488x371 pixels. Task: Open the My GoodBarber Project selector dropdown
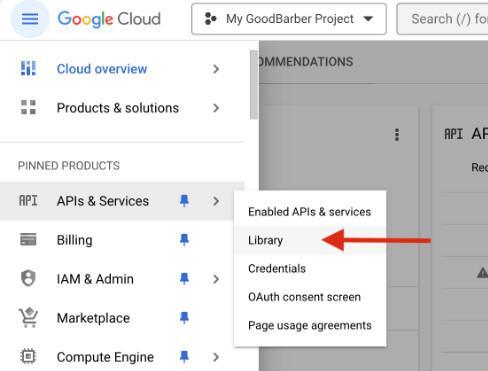[289, 19]
